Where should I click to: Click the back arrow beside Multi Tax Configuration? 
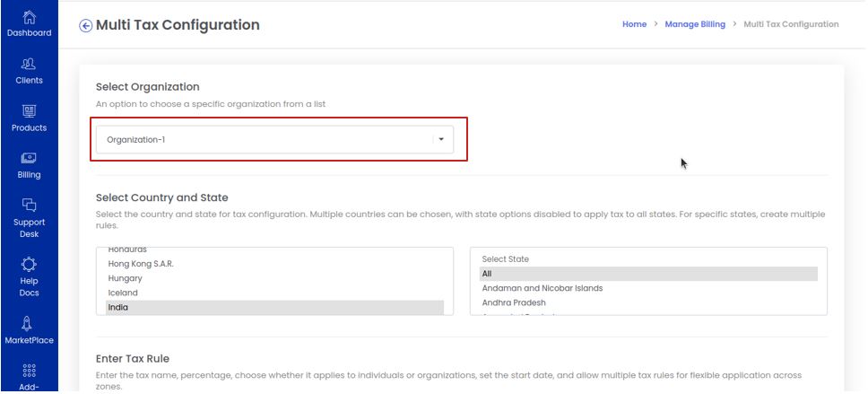85,25
